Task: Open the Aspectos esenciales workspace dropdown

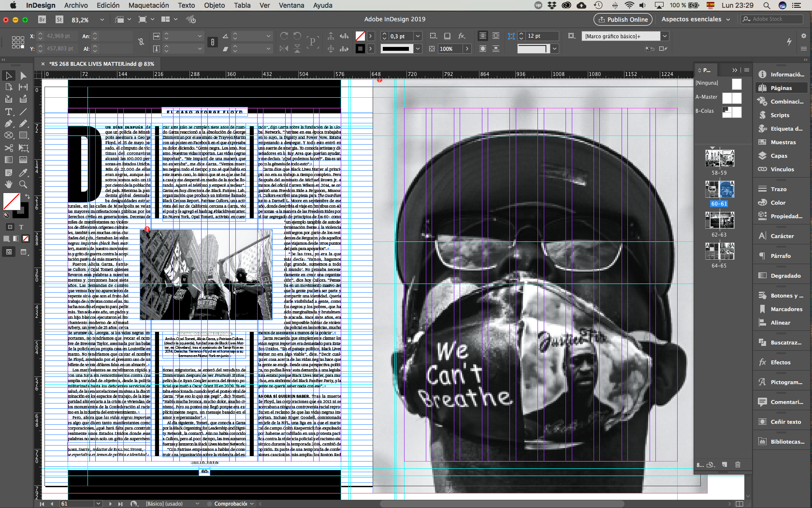Action: 696,19
